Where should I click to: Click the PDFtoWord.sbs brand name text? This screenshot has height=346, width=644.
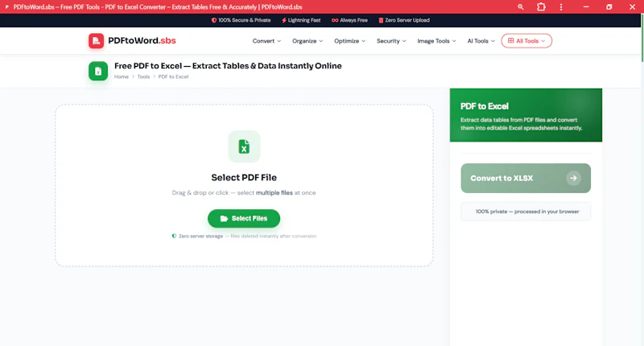point(142,40)
